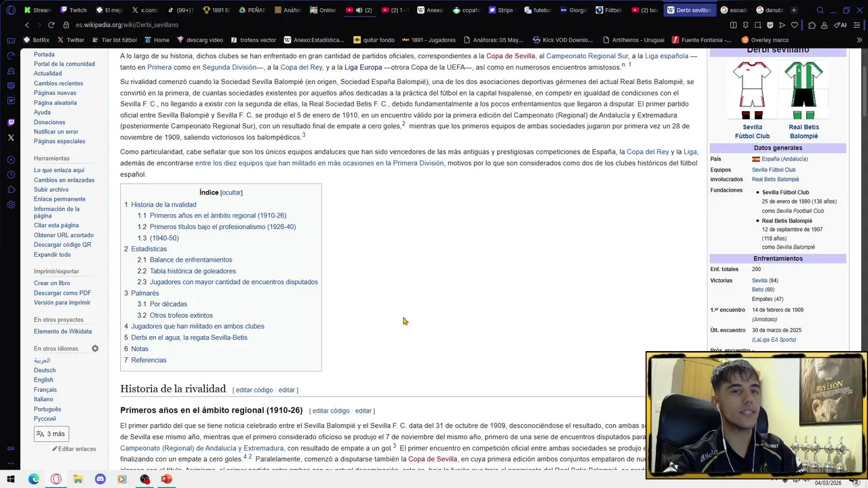Search tabs with magnifier icon
The height and width of the screenshot is (488, 868).
coord(820,10)
